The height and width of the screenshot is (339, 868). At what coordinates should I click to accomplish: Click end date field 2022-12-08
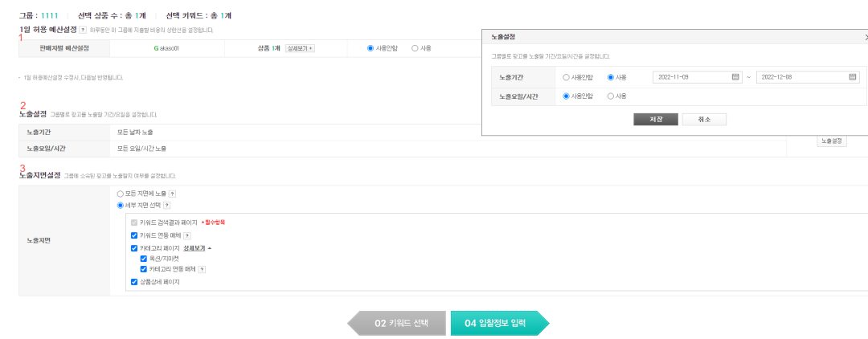[x=808, y=77]
